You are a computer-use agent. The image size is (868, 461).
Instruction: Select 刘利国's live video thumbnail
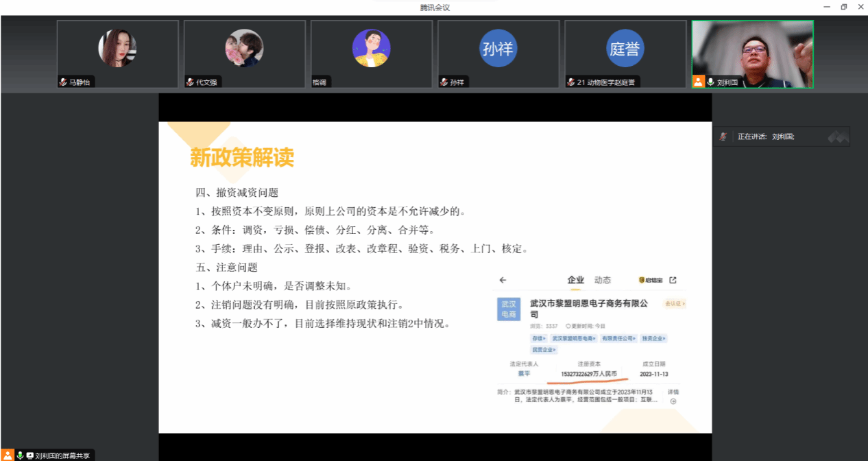click(x=752, y=54)
